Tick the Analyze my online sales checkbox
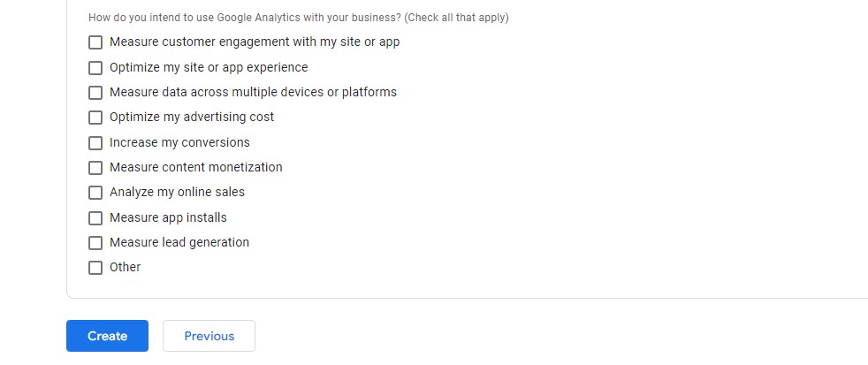868x365 pixels. [x=95, y=193]
